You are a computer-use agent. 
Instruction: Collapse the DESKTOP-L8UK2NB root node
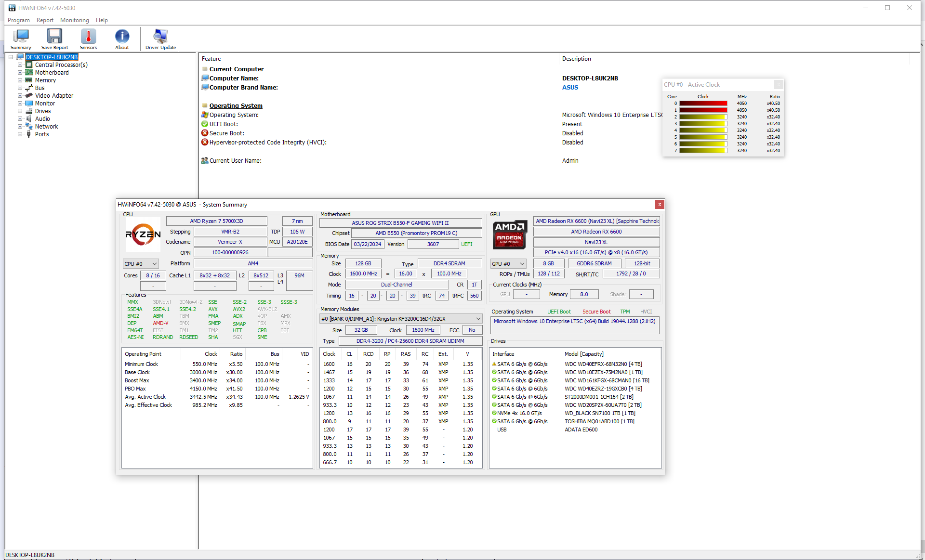[11, 57]
